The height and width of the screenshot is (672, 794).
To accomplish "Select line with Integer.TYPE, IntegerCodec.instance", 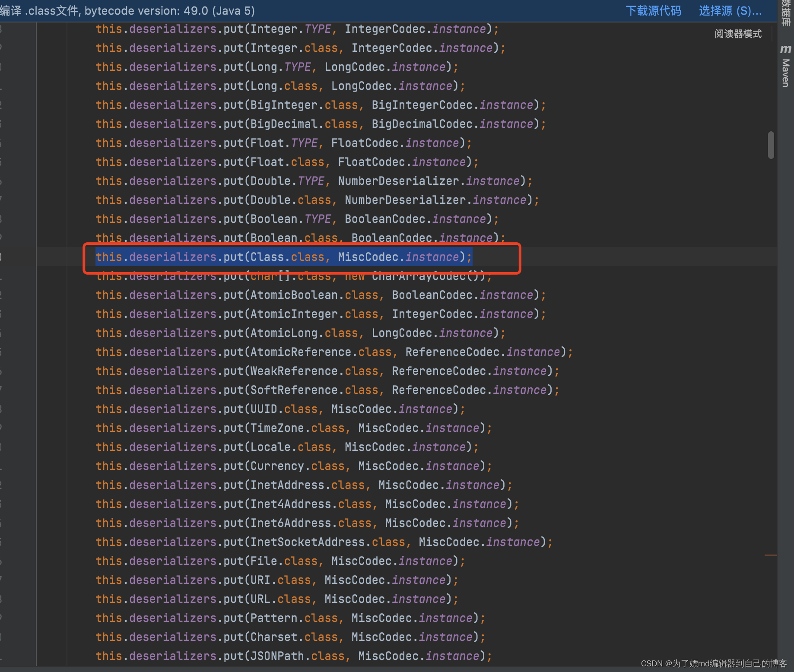I will point(297,29).
